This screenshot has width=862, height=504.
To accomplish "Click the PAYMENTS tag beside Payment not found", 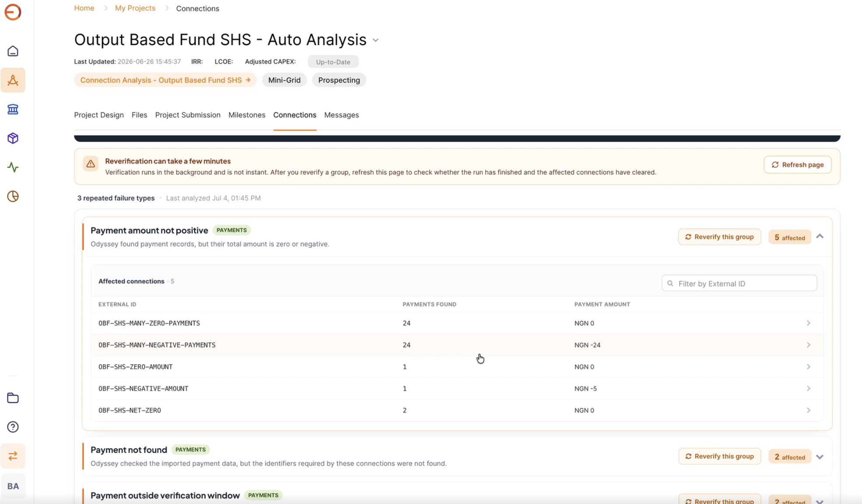I will tap(190, 450).
